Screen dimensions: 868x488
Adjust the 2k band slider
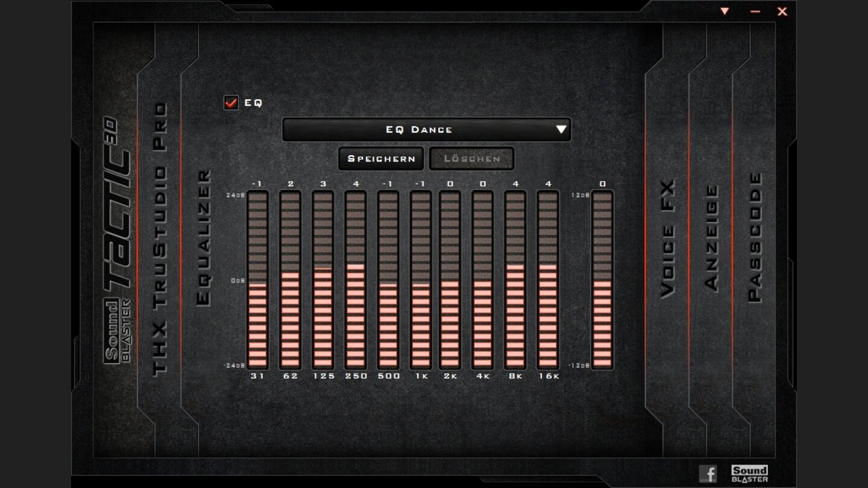450,280
